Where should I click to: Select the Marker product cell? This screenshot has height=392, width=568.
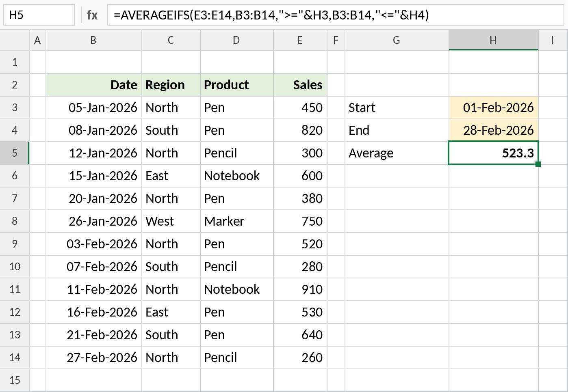coord(237,221)
